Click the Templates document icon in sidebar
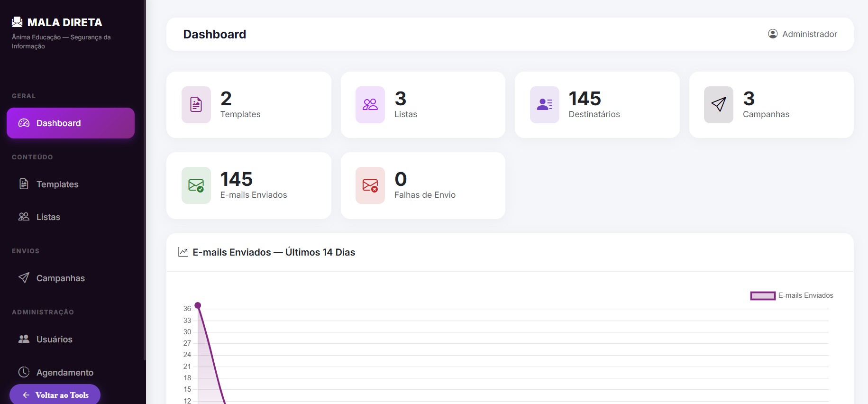 tap(24, 184)
